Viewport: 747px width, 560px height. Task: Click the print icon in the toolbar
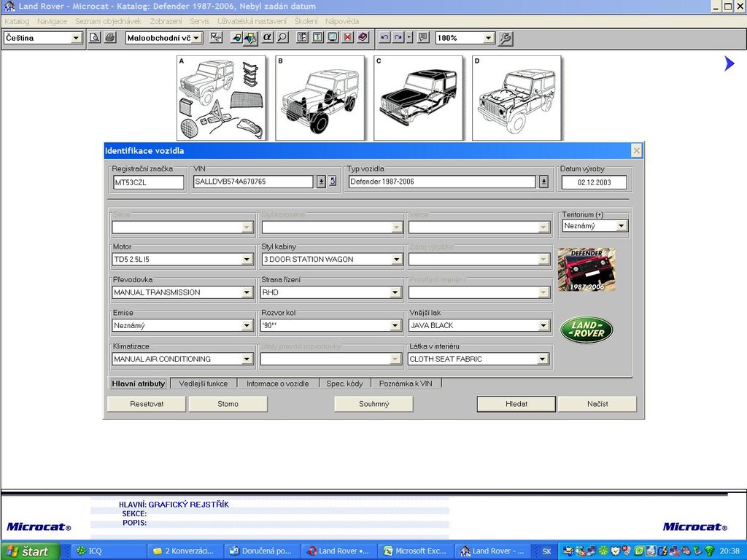pos(110,38)
